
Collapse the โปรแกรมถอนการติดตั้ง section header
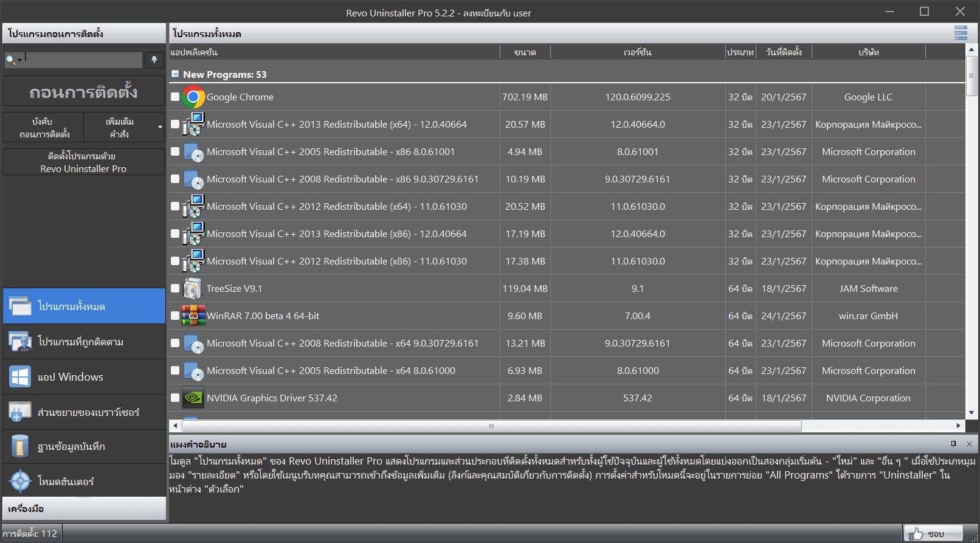coord(84,33)
